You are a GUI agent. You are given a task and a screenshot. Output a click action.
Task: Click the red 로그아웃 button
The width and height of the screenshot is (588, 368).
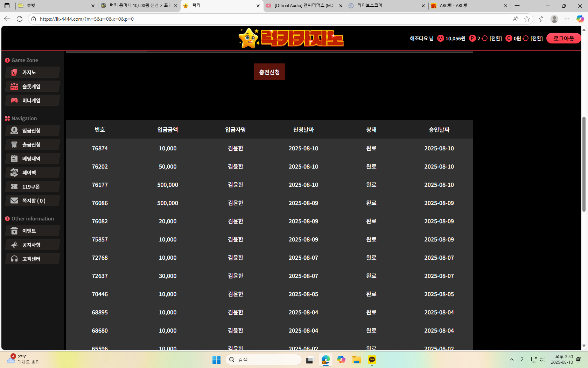(x=563, y=39)
